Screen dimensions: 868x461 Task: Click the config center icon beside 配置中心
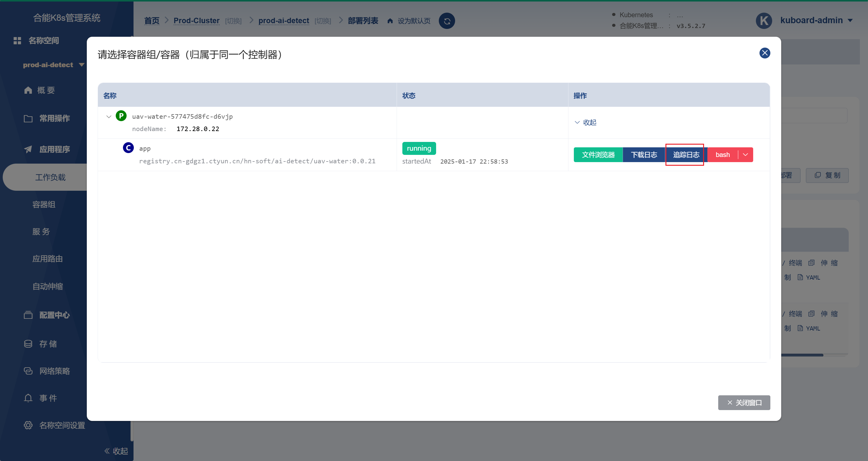[28, 315]
